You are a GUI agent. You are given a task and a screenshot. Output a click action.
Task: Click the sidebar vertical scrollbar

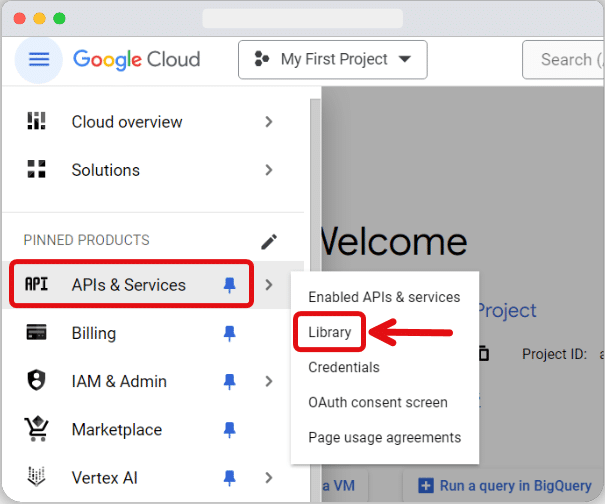tap(316, 300)
